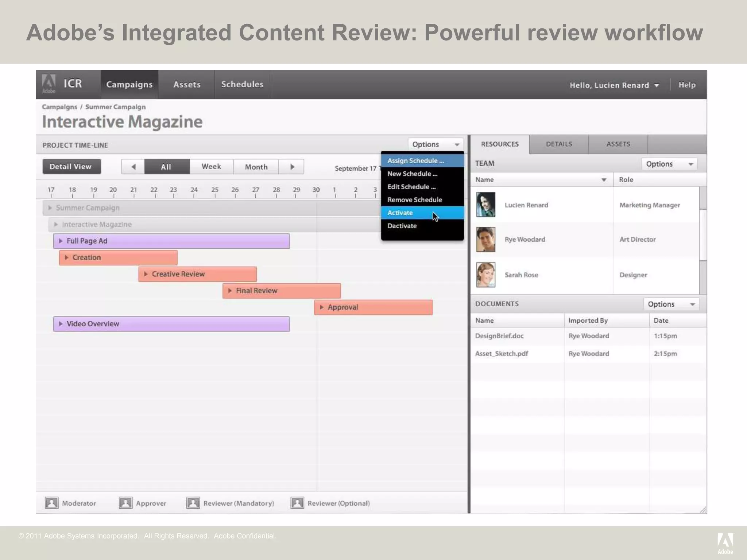Expand the Full Page Ad bar

tap(61, 241)
